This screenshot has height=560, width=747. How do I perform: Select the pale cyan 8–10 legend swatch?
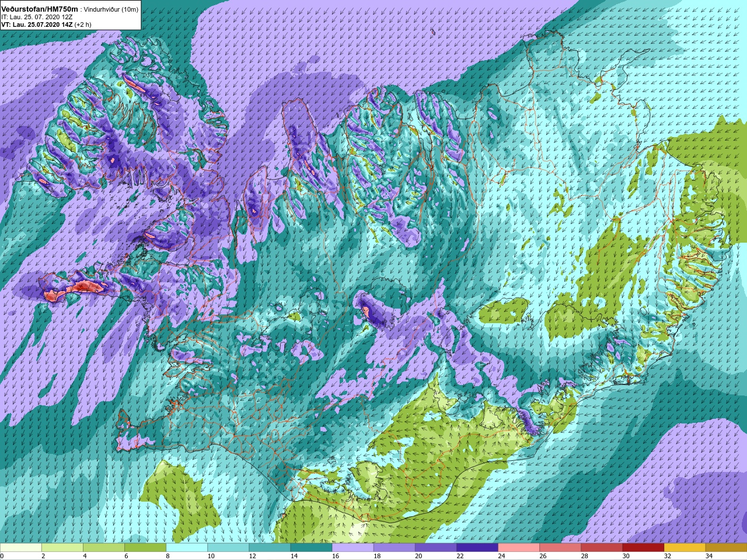coord(187,548)
